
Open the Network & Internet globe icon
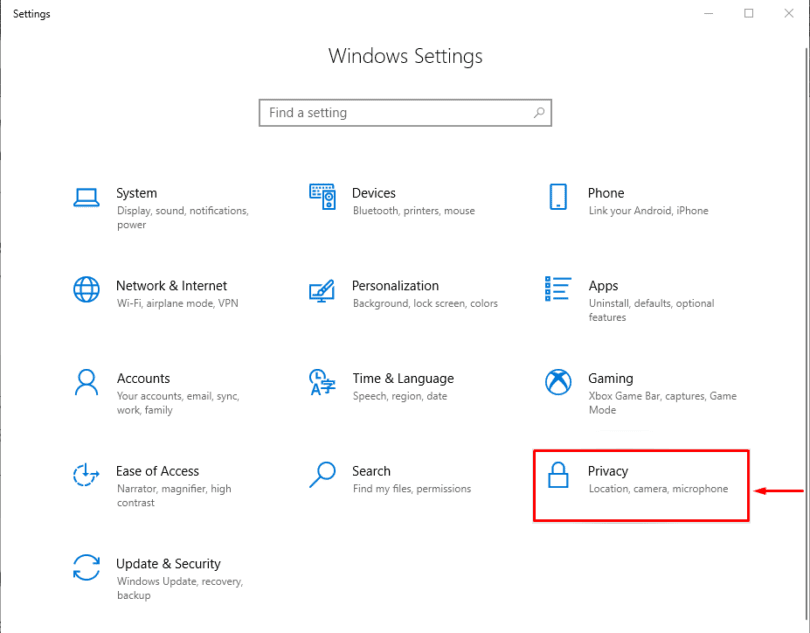tap(86, 289)
